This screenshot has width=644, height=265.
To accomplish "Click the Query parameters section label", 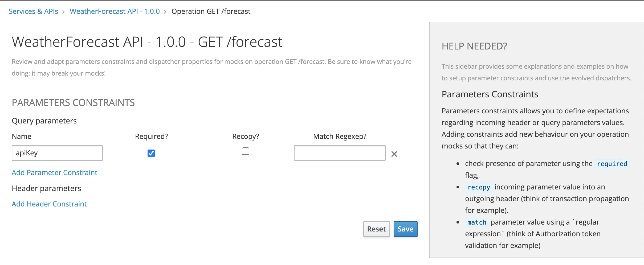I will pyautogui.click(x=44, y=121).
